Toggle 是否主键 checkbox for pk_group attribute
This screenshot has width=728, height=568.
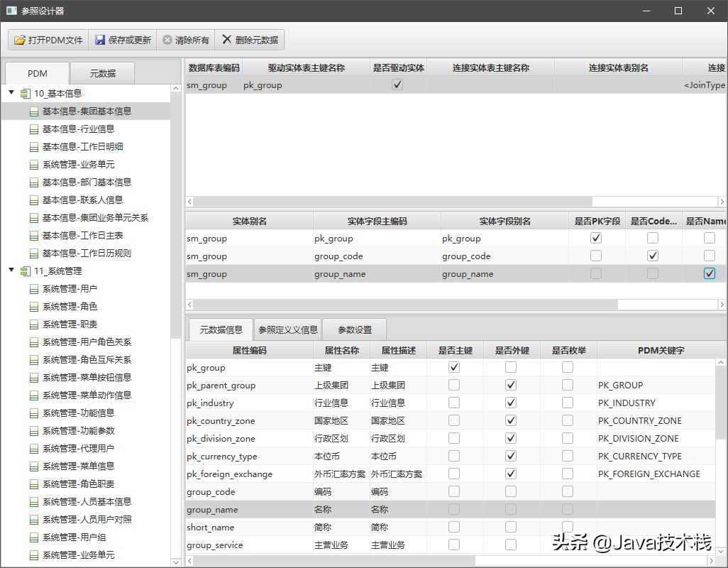(x=454, y=367)
